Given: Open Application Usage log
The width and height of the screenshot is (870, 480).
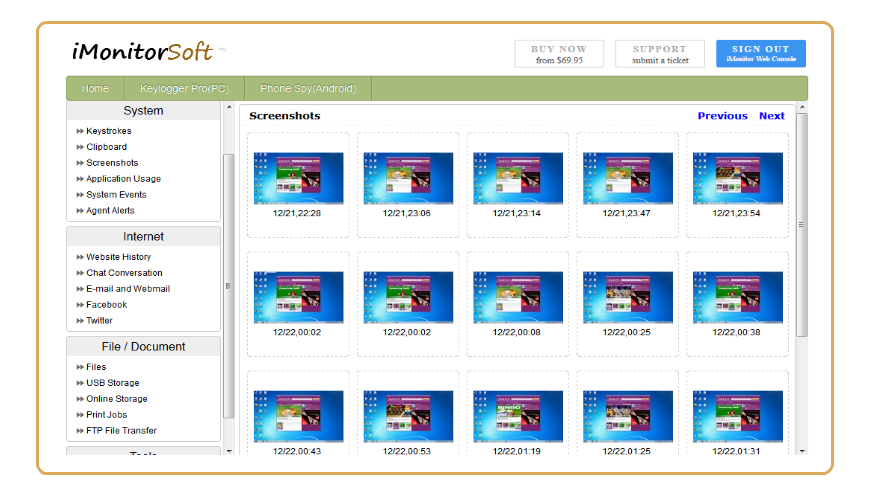Looking at the screenshot, I should [x=123, y=179].
